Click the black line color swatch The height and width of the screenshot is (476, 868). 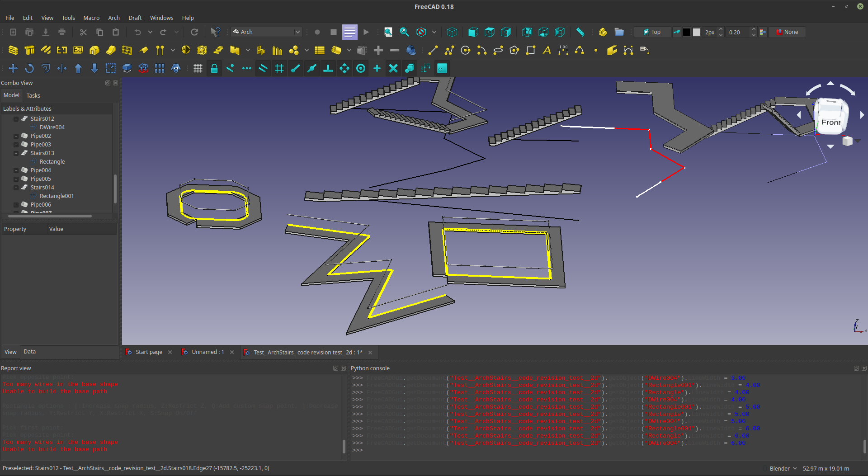tap(686, 32)
